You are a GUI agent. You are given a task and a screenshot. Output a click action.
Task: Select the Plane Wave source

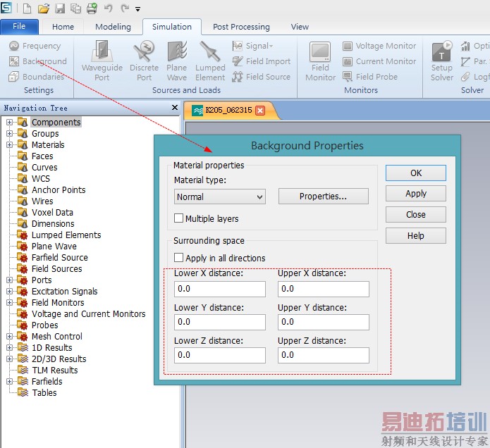click(177, 61)
